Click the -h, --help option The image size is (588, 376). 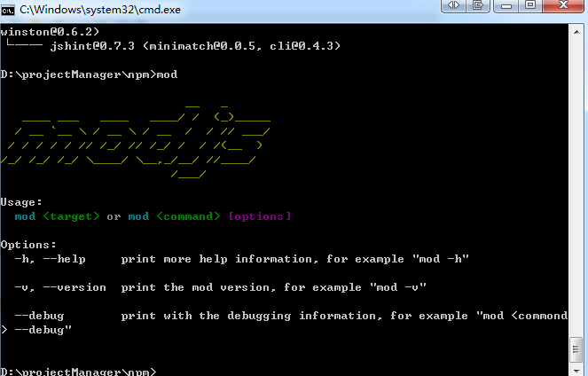50,259
